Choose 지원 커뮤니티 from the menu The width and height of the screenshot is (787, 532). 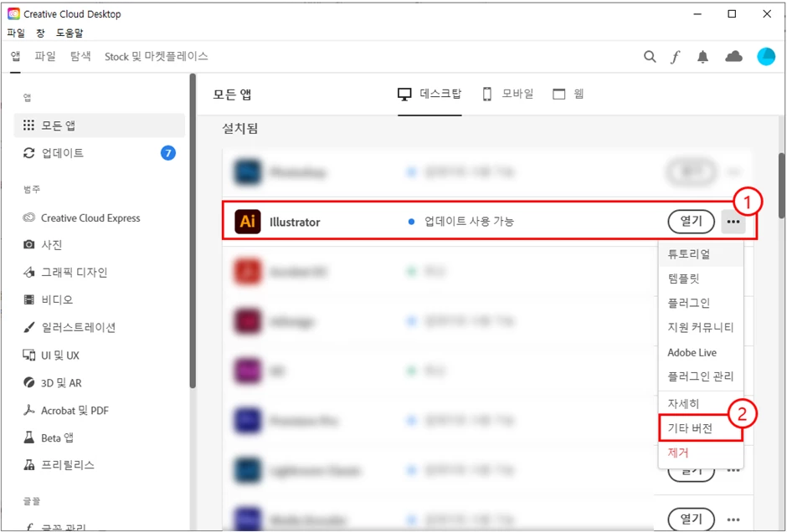point(701,327)
